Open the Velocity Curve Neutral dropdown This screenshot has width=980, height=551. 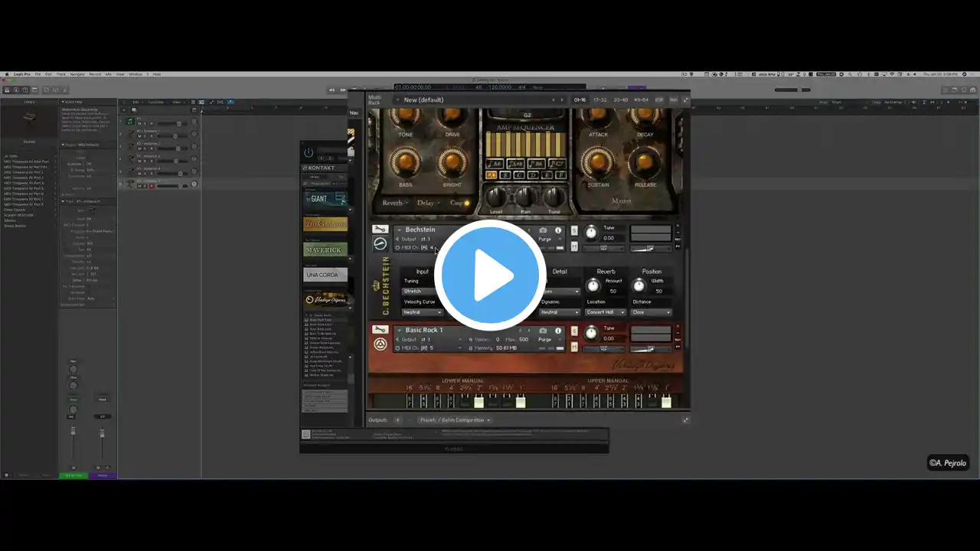click(423, 312)
